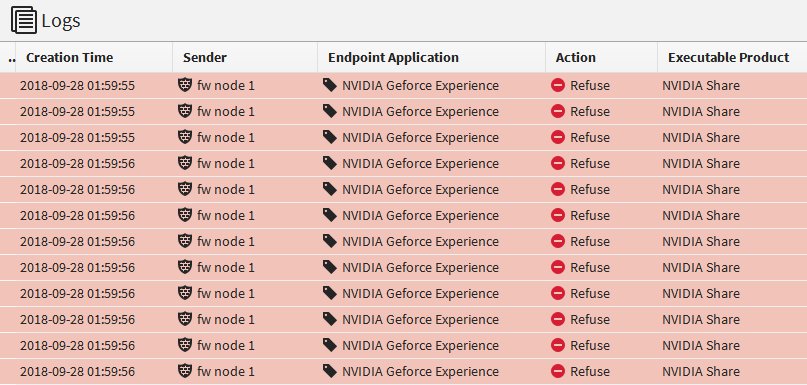Click the shield icon in the bottommost log row
This screenshot has height=385, width=807.
[x=185, y=371]
